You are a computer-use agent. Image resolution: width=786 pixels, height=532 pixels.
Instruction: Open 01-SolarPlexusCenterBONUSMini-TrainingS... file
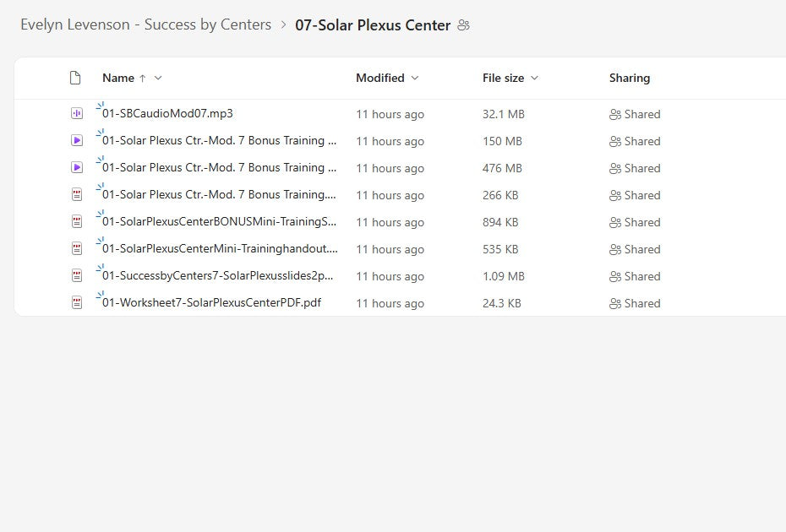tap(219, 222)
